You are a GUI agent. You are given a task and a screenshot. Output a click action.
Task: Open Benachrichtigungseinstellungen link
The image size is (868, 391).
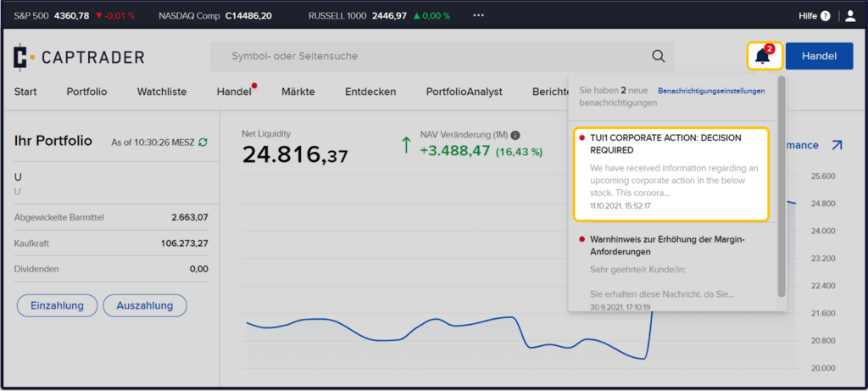[711, 91]
